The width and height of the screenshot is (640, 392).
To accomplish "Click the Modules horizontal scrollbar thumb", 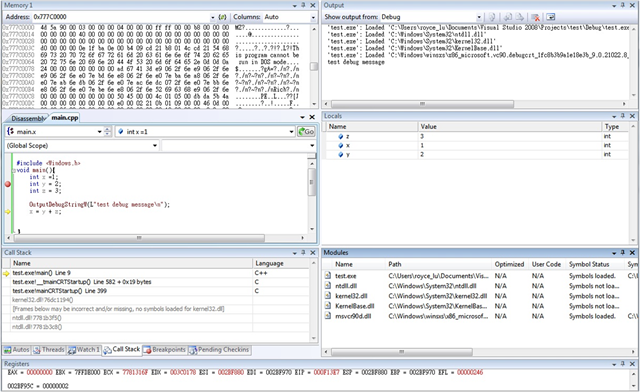I will pos(402,352).
